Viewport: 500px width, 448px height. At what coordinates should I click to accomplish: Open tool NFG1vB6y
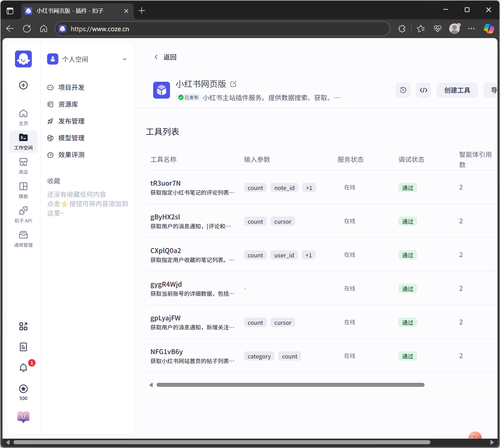167,352
